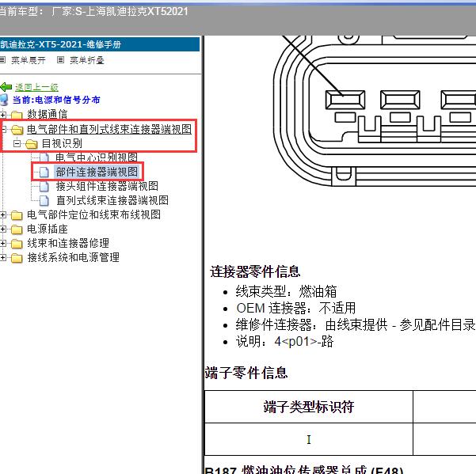Open the 电气中心识别视图 document
This screenshot has height=474, width=476.
(x=97, y=157)
